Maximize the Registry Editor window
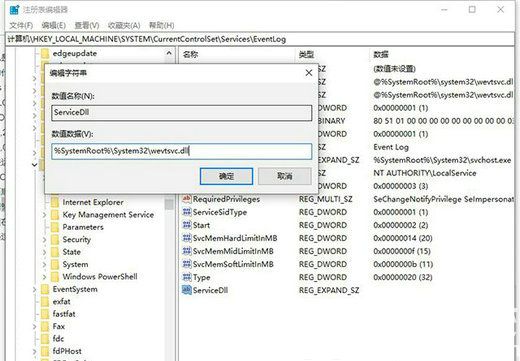 coord(472,10)
